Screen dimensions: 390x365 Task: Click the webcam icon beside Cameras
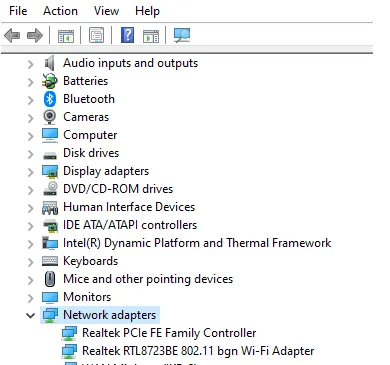tap(50, 117)
